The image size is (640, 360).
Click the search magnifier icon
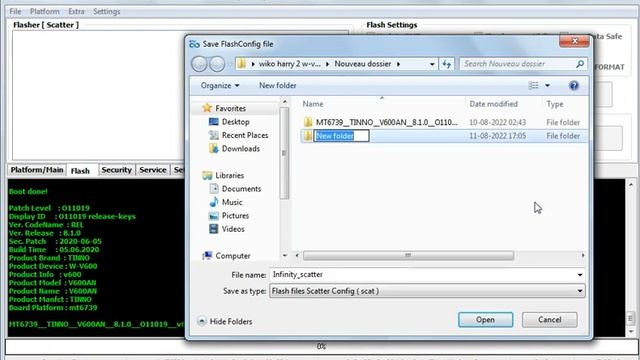click(580, 64)
